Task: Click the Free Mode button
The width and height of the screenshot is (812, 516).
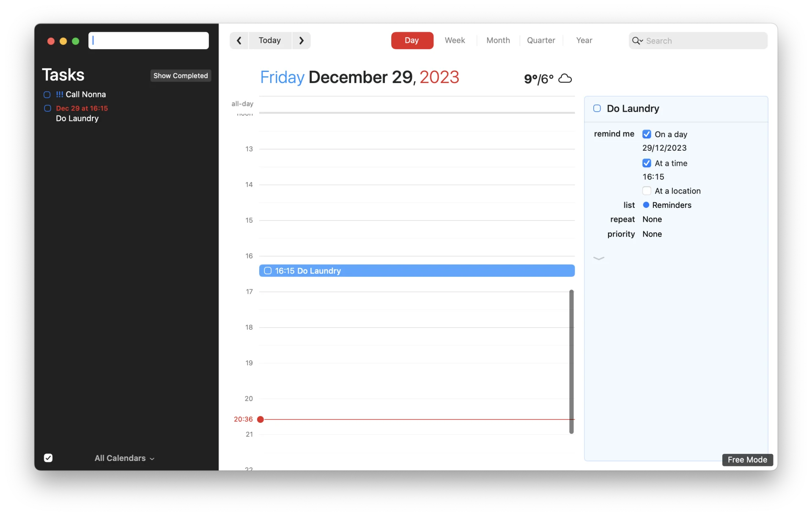Action: 747,459
